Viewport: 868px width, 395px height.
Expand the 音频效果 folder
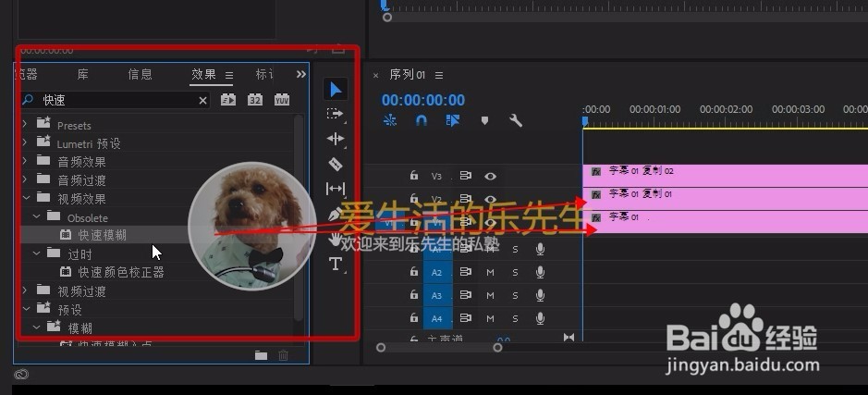click(25, 162)
